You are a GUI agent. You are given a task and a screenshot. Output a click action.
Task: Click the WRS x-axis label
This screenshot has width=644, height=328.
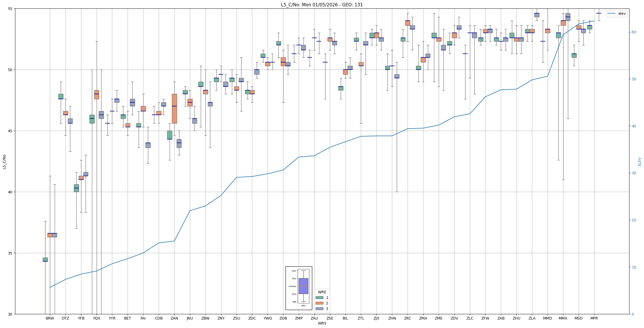(x=322, y=323)
